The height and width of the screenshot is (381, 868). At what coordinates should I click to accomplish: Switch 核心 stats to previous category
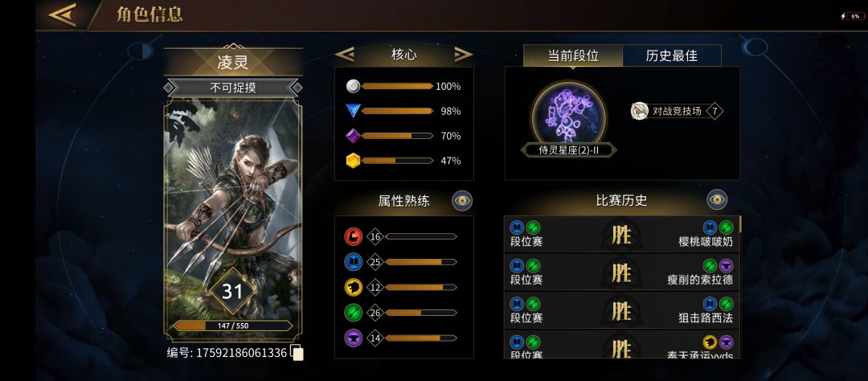click(345, 55)
